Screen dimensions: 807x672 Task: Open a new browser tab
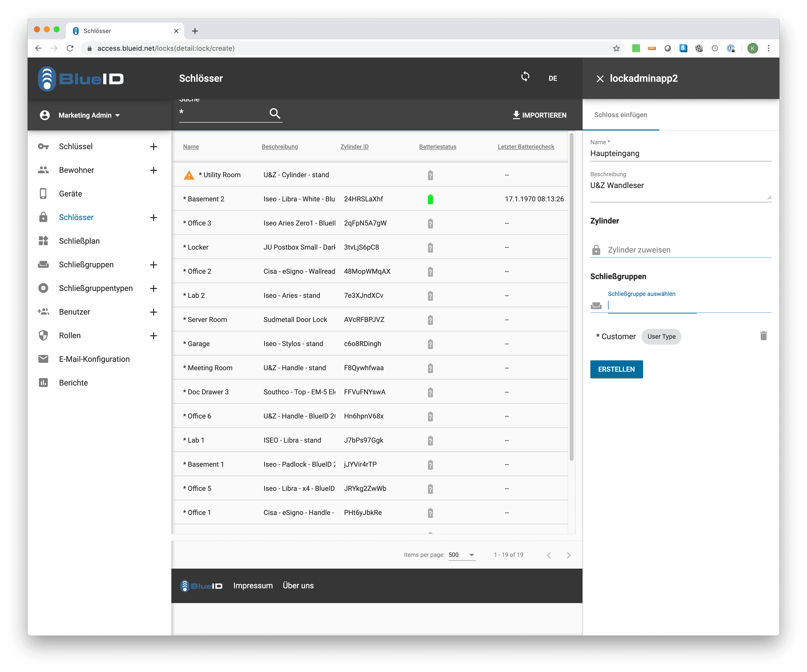pos(195,31)
